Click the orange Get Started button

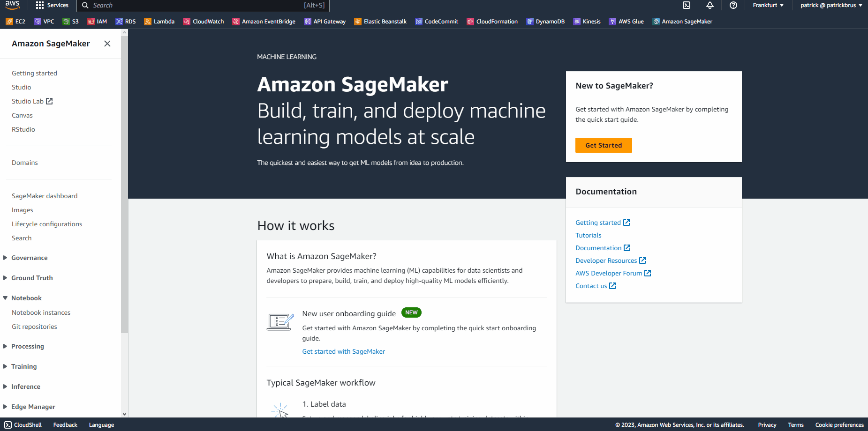[604, 145]
